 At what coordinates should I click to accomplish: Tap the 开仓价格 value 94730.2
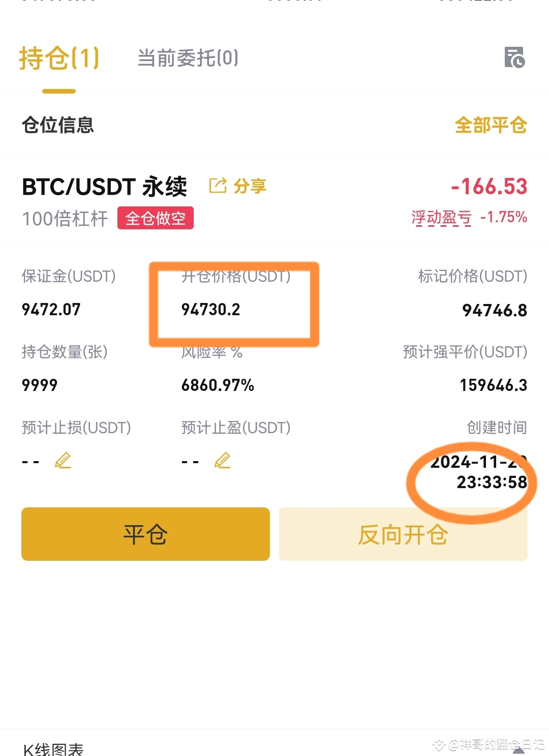(x=210, y=310)
